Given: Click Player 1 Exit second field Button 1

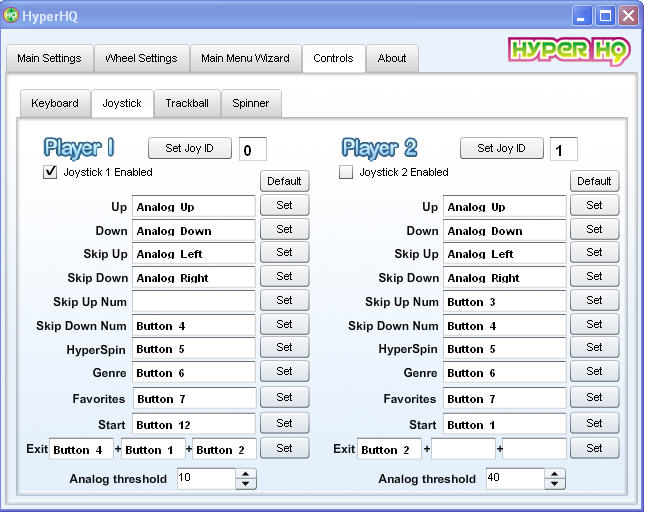Looking at the screenshot, I should [x=153, y=449].
